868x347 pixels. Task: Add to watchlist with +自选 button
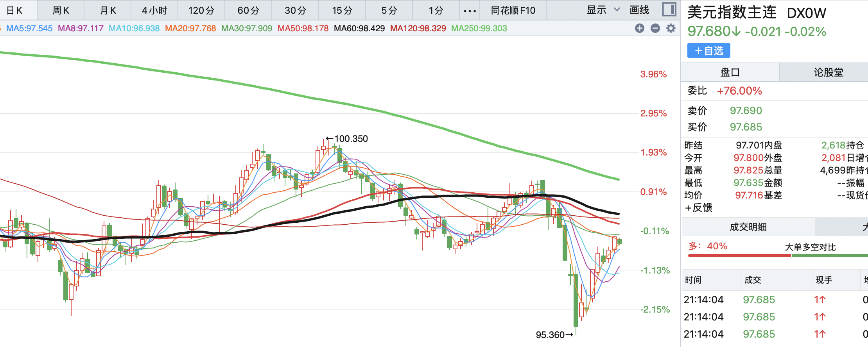tap(708, 51)
